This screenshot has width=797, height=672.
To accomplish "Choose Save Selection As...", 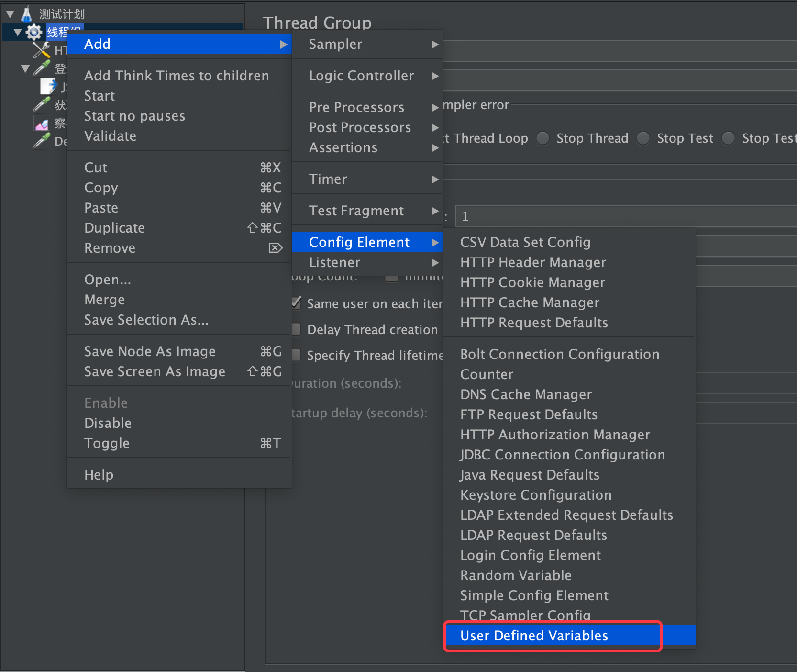I will 179,320.
